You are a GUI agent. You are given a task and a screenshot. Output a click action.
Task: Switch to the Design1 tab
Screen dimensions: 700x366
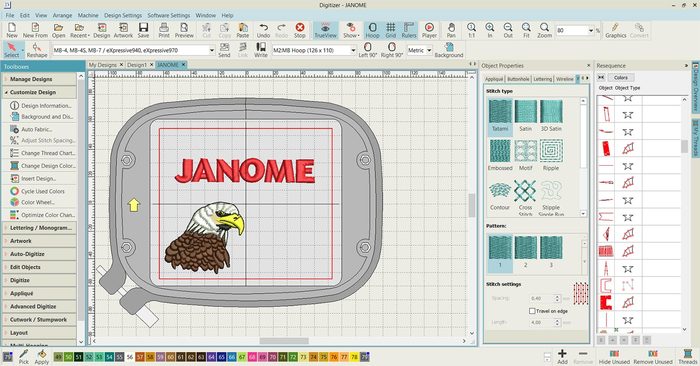140,65
